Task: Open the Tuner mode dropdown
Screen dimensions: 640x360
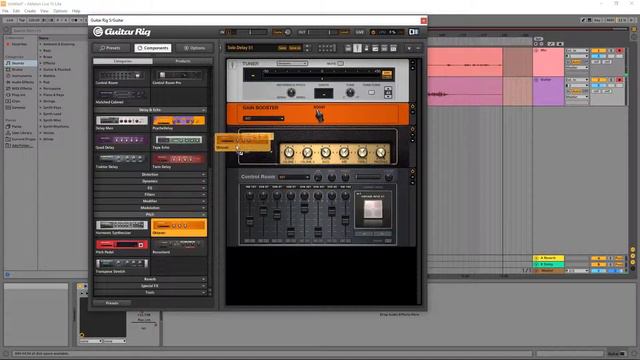Action: (292, 64)
